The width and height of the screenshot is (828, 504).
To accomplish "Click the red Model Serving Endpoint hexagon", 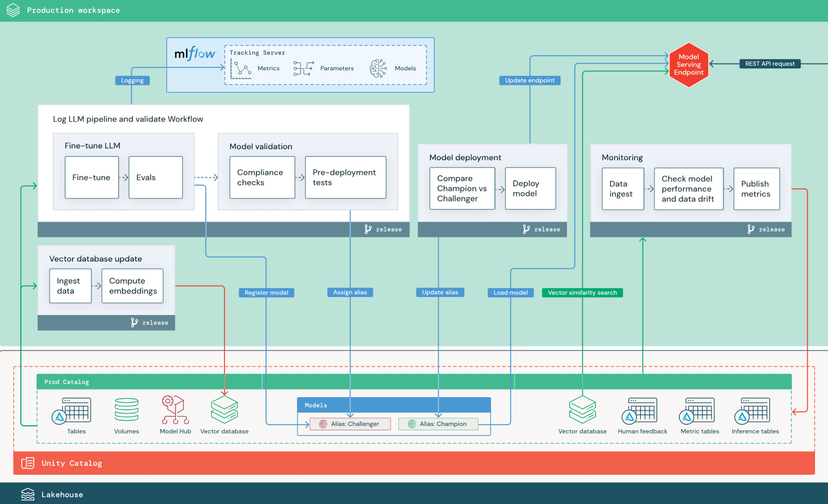I will click(x=688, y=64).
